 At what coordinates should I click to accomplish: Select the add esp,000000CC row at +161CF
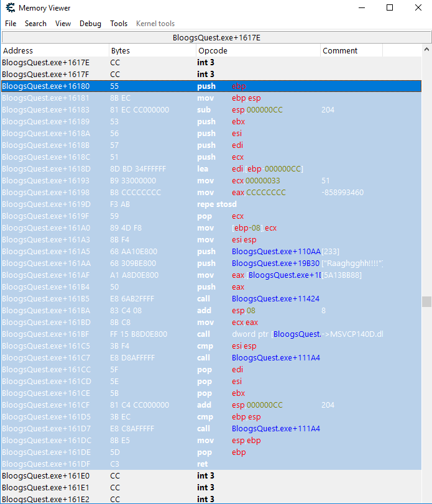pos(211,405)
